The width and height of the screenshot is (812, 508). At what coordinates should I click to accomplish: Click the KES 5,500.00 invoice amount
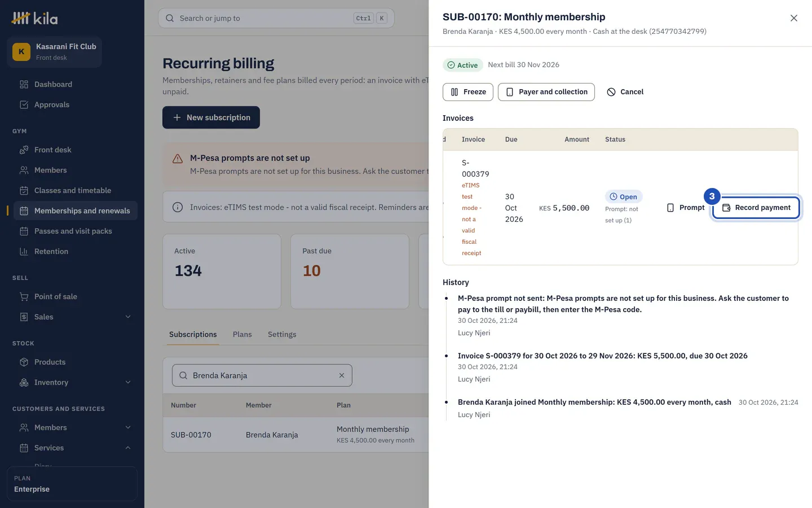tap(564, 208)
